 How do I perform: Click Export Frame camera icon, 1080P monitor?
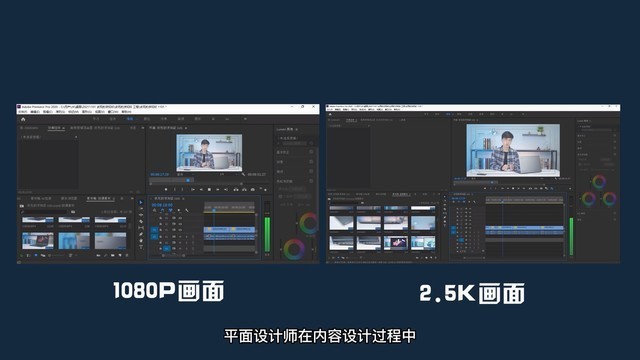(253, 189)
